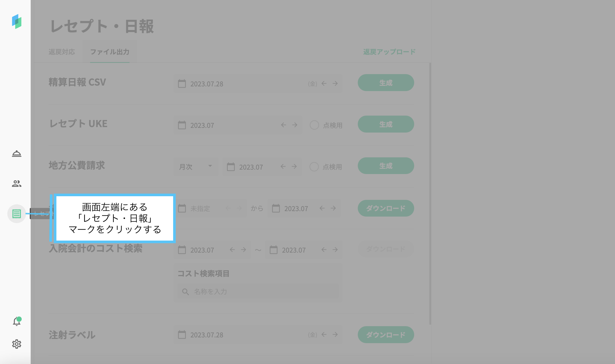Enable 点検用 option for 地方公費請求
The width and height of the screenshot is (615, 364).
click(x=314, y=166)
